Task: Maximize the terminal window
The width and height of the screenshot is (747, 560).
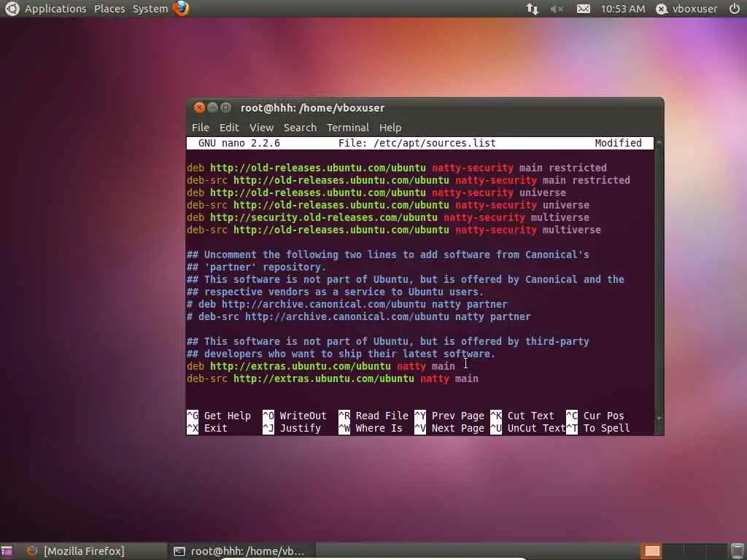Action: tap(226, 108)
